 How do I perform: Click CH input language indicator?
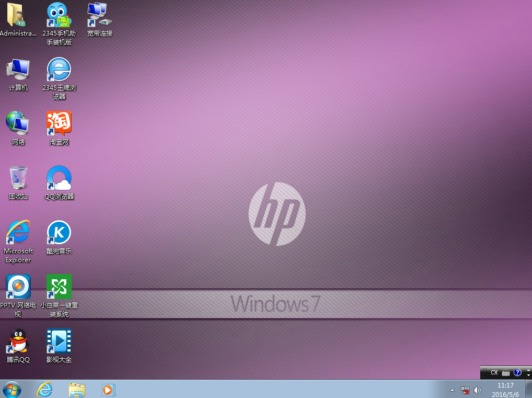point(494,372)
